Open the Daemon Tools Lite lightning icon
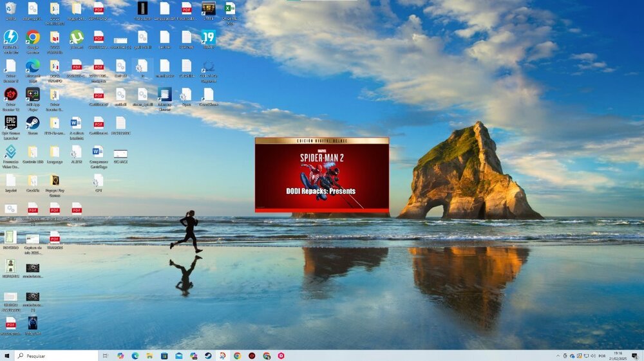Screen dimensions: 644x361 pyautogui.click(x=10, y=37)
